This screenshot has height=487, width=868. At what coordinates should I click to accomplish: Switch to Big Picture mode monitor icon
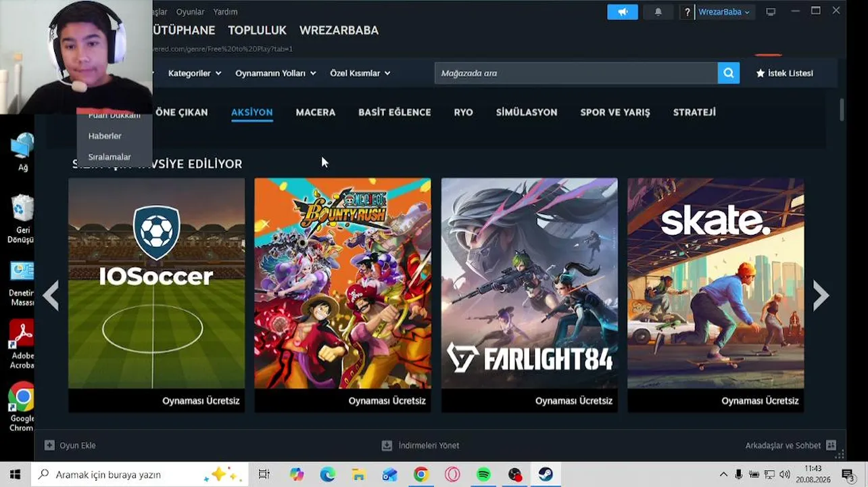[771, 12]
